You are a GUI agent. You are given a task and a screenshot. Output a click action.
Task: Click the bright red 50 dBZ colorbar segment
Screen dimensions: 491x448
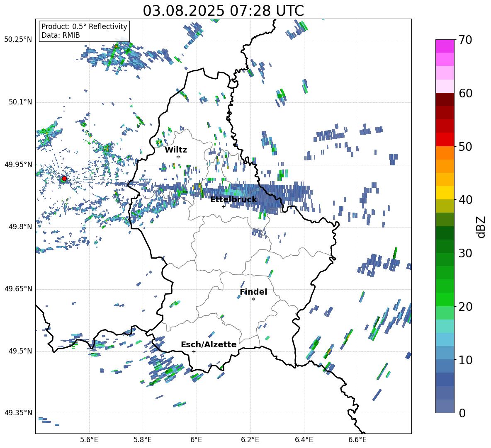(x=445, y=139)
